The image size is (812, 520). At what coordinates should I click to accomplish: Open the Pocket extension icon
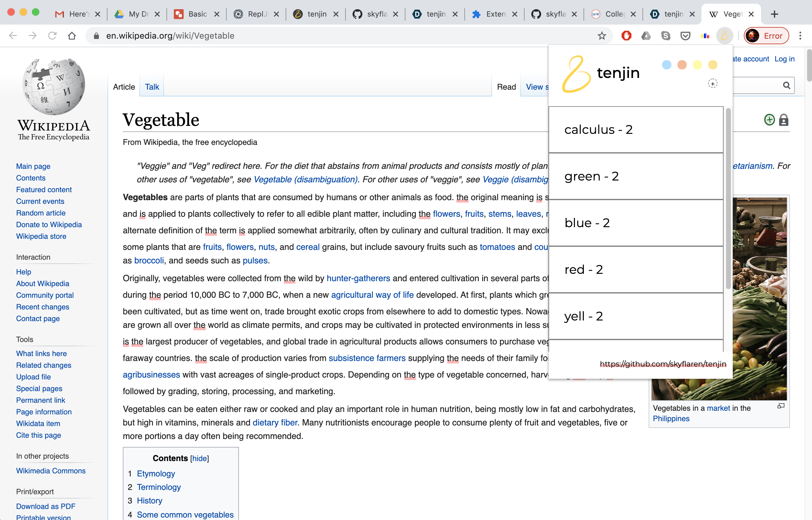tap(685, 36)
